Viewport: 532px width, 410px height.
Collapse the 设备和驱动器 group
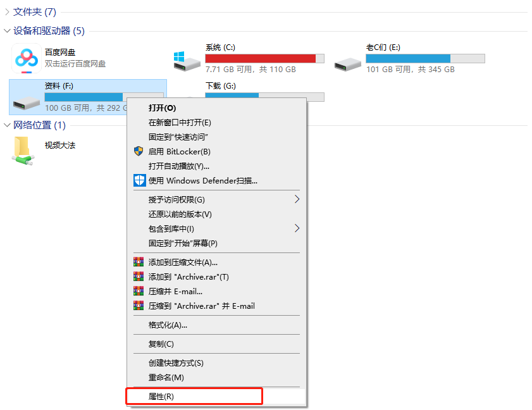7,31
